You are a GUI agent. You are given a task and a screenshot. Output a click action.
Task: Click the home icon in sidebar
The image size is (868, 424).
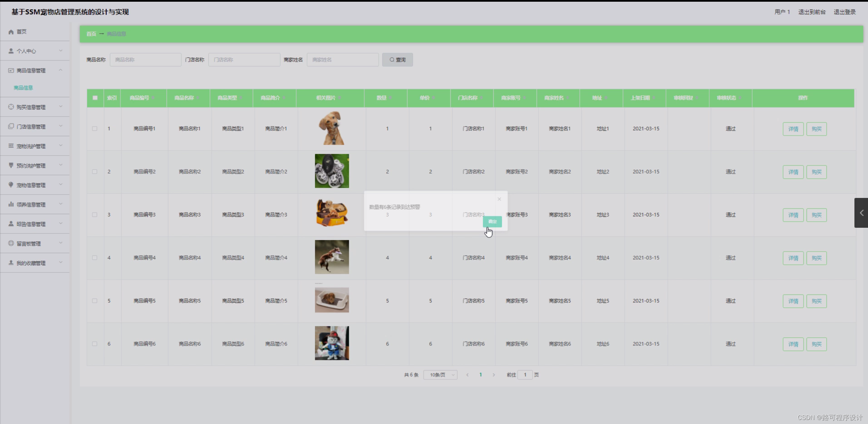tap(11, 32)
